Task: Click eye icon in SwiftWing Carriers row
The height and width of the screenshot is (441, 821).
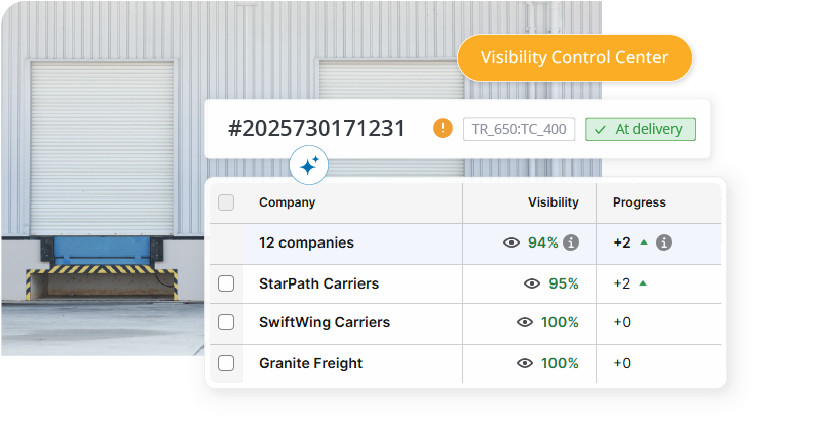Action: click(525, 322)
